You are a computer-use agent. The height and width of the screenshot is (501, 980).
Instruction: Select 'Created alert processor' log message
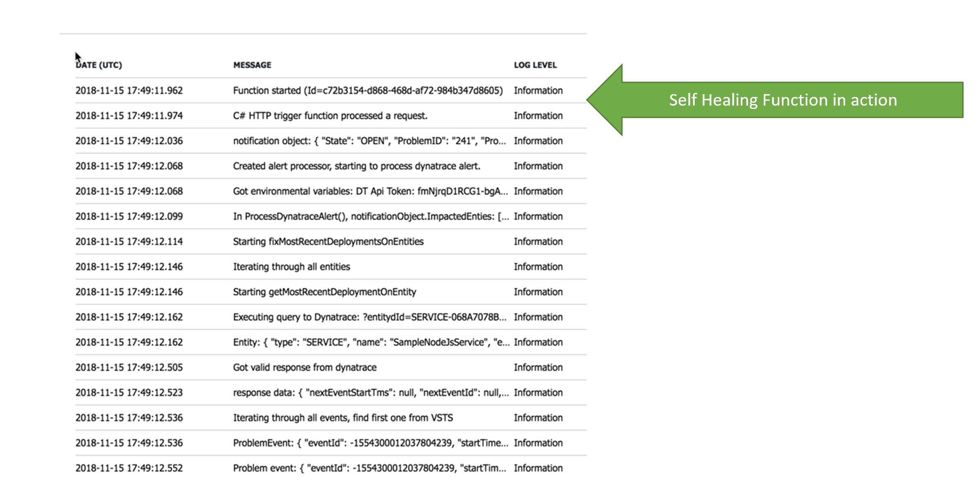(x=356, y=166)
